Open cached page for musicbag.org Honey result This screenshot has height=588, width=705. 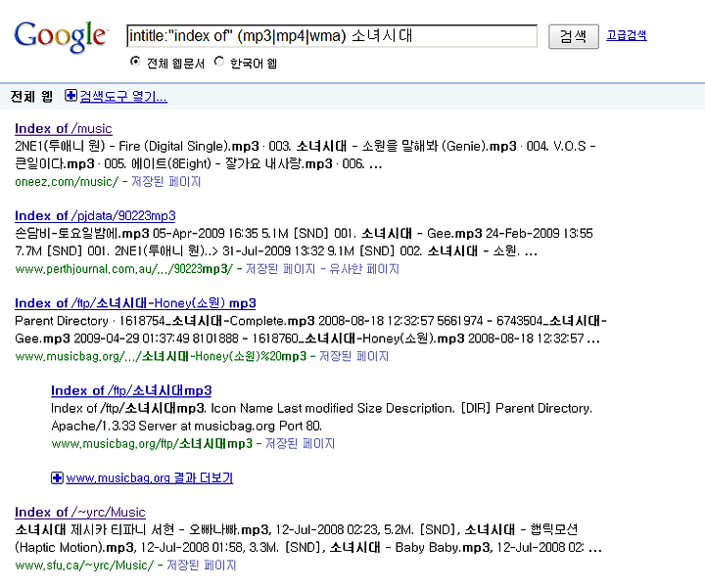(353, 357)
